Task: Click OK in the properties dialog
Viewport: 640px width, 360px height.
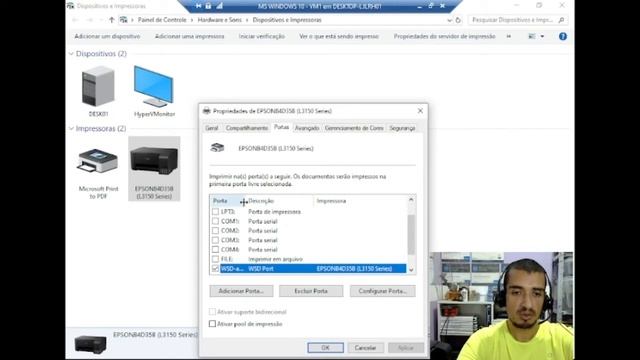Action: (x=325, y=348)
